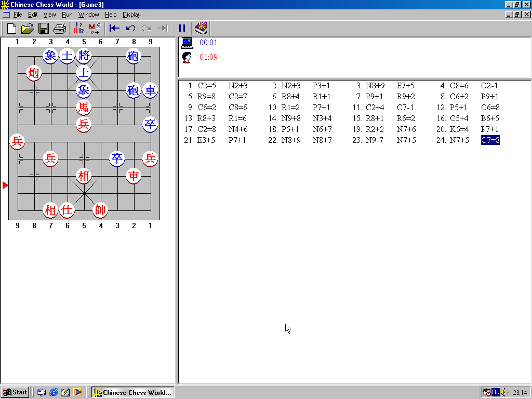The width and height of the screenshot is (532, 399).
Task: Print the game with the printer icon
Action: [60, 28]
